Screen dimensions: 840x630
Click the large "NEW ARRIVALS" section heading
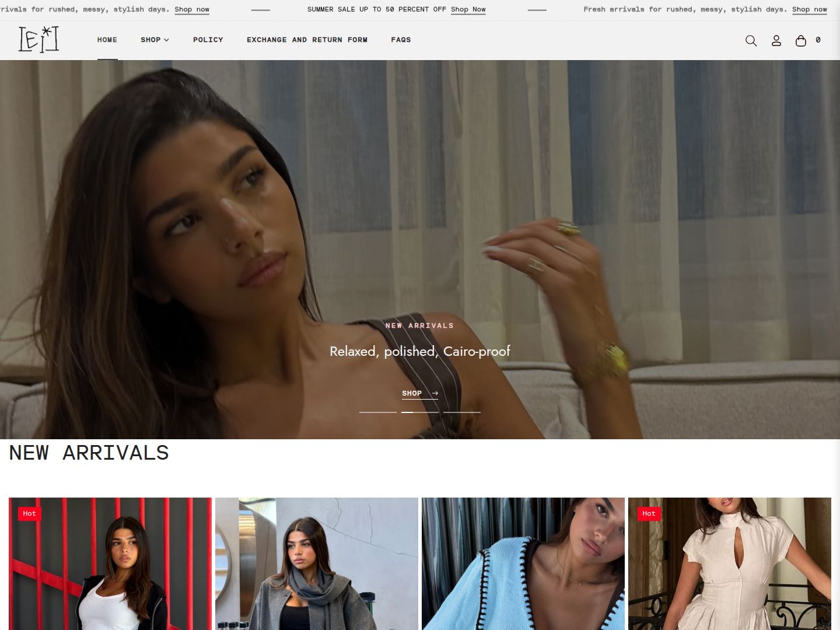[89, 453]
